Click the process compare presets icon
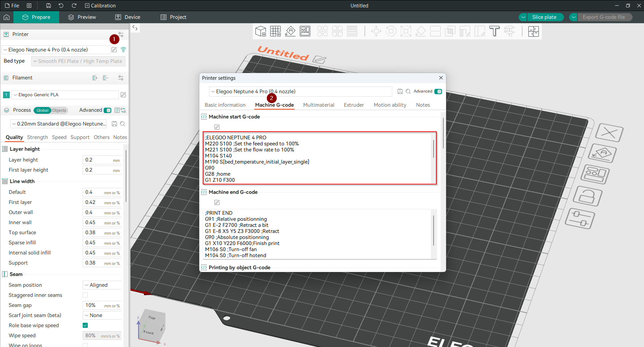644x347 pixels. click(x=123, y=110)
